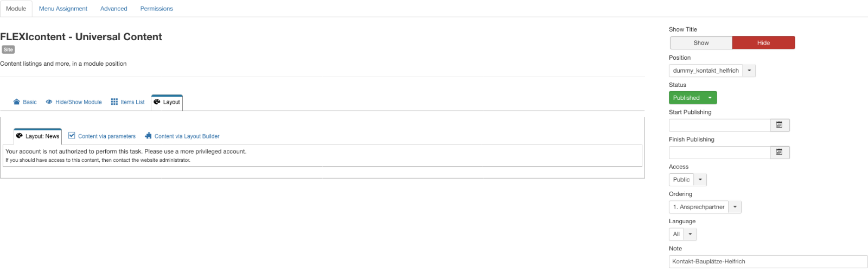Image resolution: width=868 pixels, height=271 pixels.
Task: Click the house icon beside Basic
Action: coord(16,102)
